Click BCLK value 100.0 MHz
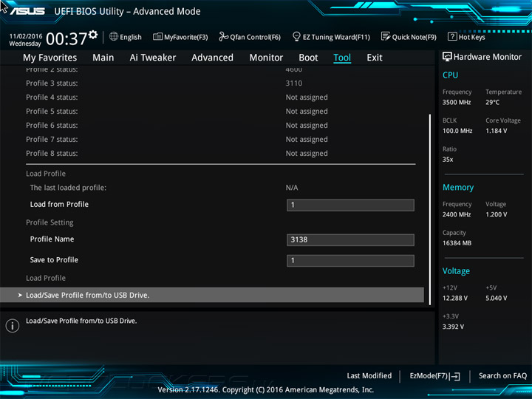Image resolution: width=532 pixels, height=399 pixels. coord(457,131)
